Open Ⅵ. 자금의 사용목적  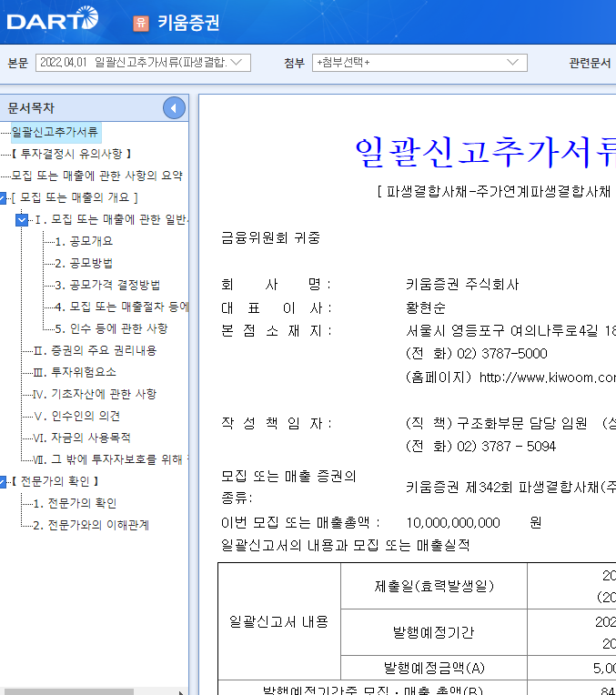pos(82,438)
